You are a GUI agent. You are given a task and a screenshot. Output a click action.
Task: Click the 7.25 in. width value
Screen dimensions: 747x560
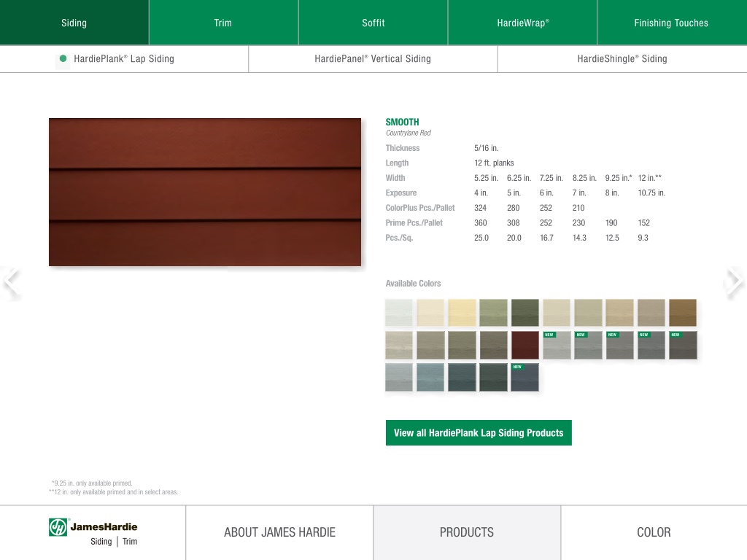tap(551, 178)
